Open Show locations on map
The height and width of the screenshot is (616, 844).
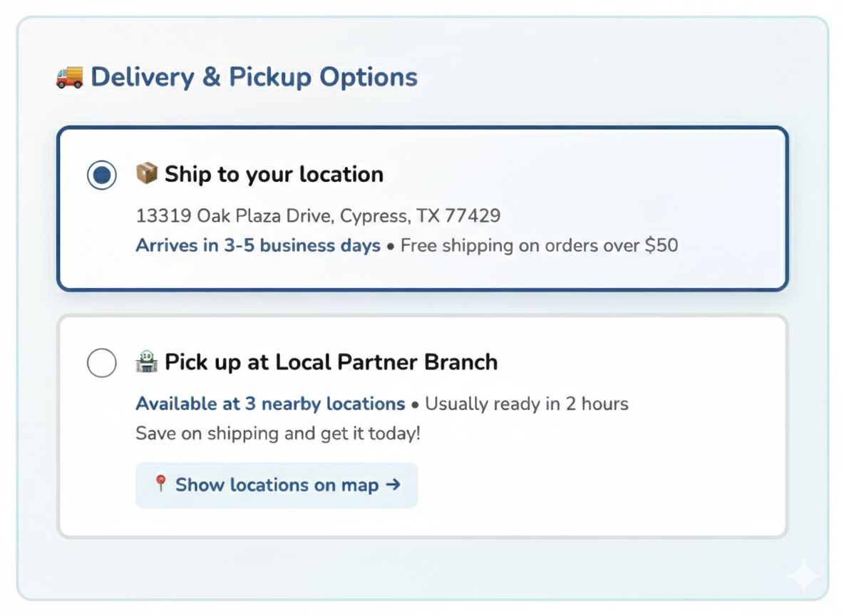tap(277, 486)
